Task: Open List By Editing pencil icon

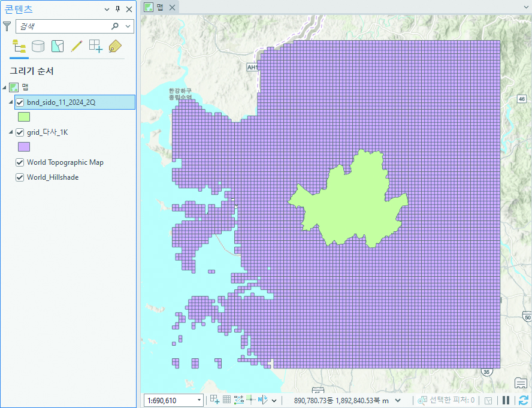Action: point(77,46)
